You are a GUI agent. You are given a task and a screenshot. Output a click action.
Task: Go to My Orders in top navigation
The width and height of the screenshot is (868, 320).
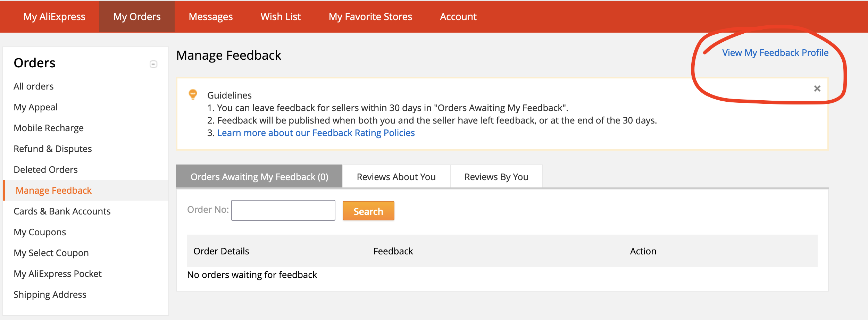tap(137, 17)
